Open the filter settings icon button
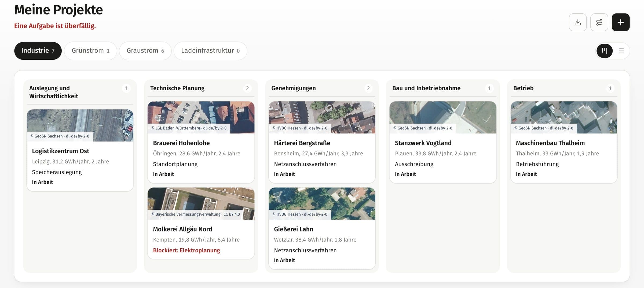The image size is (644, 288). pos(599,22)
